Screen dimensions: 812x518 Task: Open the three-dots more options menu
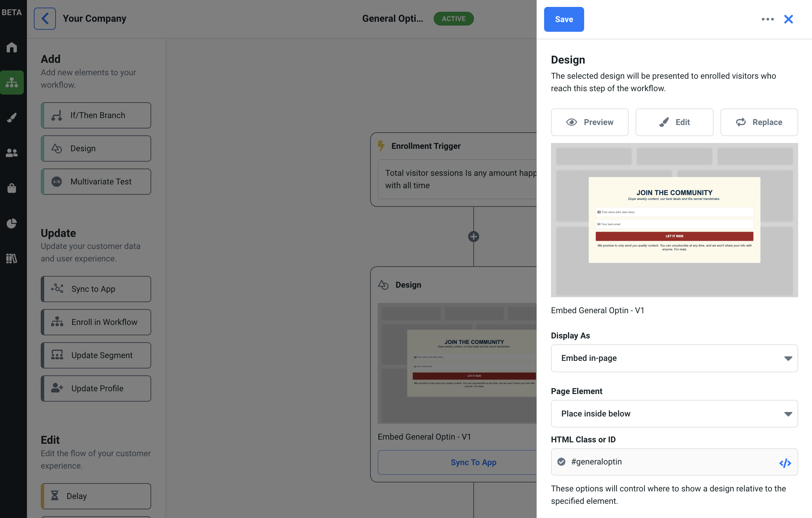(767, 19)
